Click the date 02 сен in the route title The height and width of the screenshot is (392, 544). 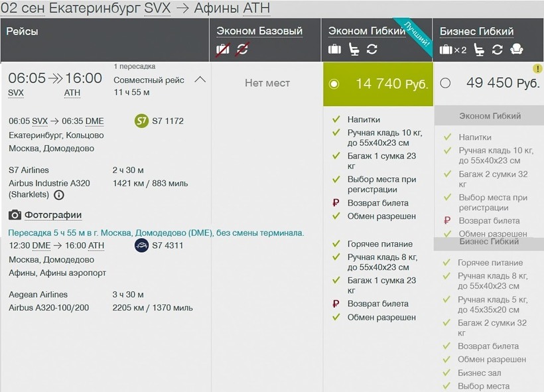click(23, 9)
